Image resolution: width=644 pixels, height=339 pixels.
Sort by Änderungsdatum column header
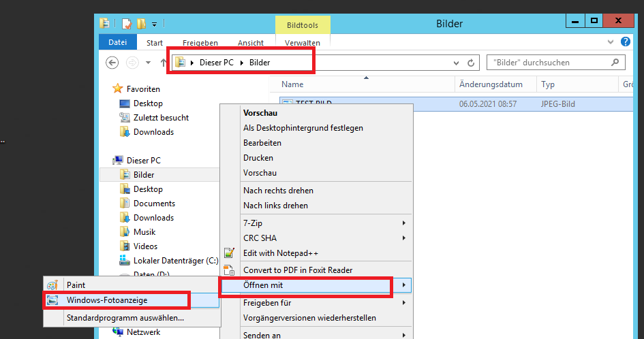[491, 84]
